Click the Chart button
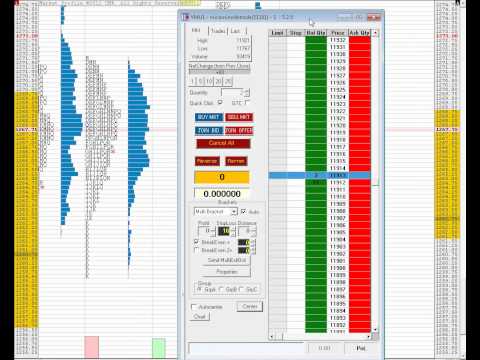 pos(200,316)
